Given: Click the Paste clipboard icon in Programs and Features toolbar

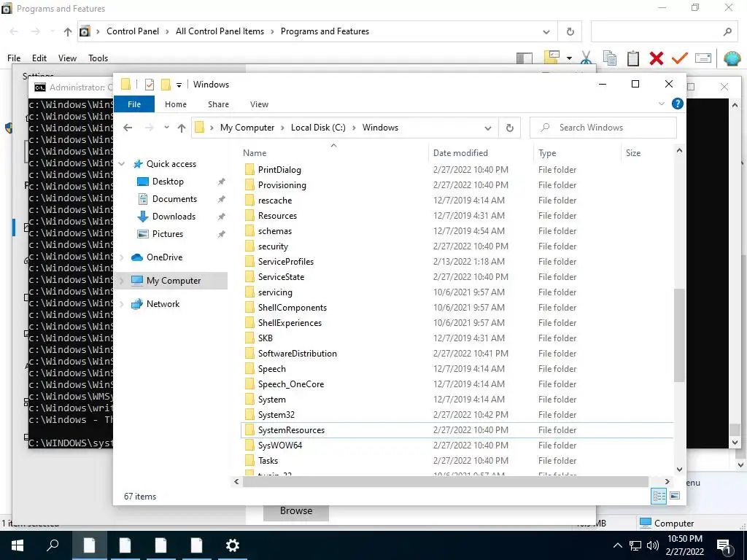Looking at the screenshot, I should 633,58.
